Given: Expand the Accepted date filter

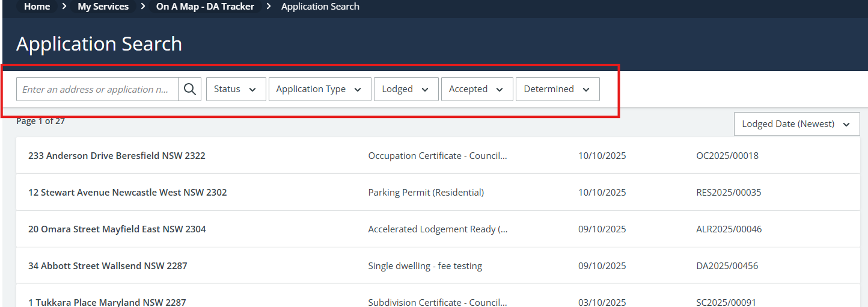Looking at the screenshot, I should pyautogui.click(x=476, y=89).
